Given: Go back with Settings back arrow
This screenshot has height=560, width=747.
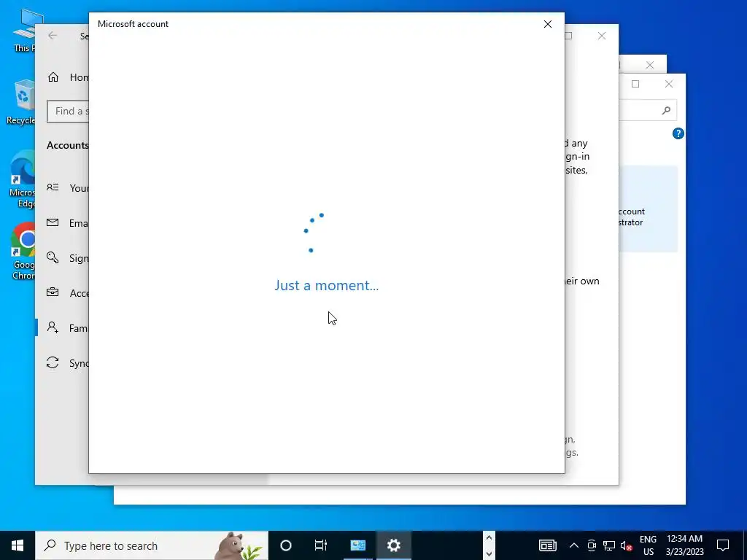Looking at the screenshot, I should tap(53, 36).
